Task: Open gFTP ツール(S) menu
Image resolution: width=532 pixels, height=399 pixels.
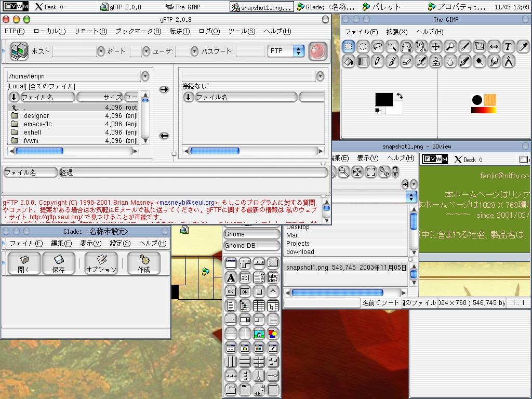Action: [x=242, y=31]
